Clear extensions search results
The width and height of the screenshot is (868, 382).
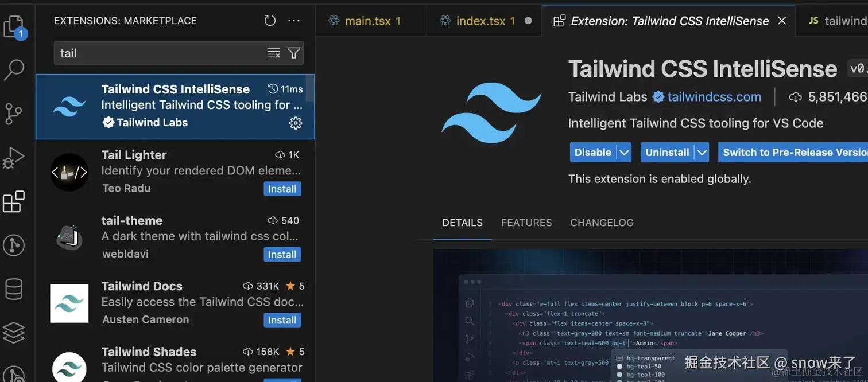pos(274,53)
